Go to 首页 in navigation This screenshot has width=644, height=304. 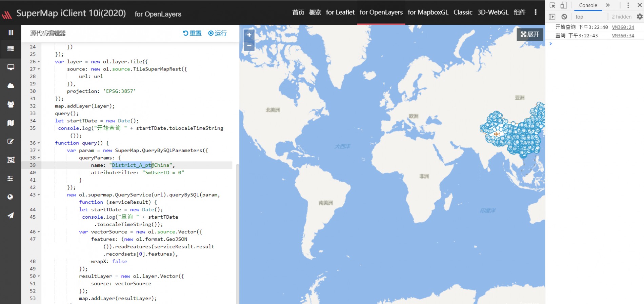coord(298,12)
